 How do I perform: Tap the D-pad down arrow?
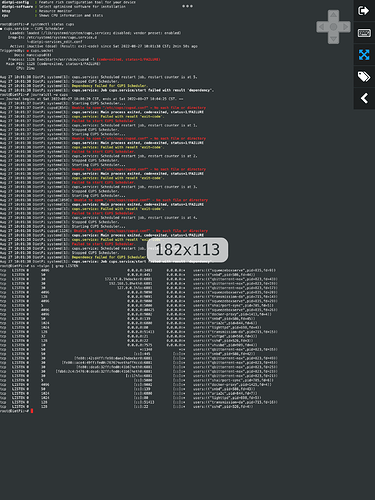click(333, 39)
